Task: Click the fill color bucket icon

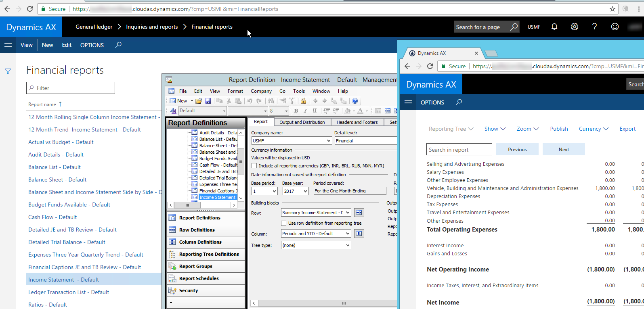Action: [347, 111]
